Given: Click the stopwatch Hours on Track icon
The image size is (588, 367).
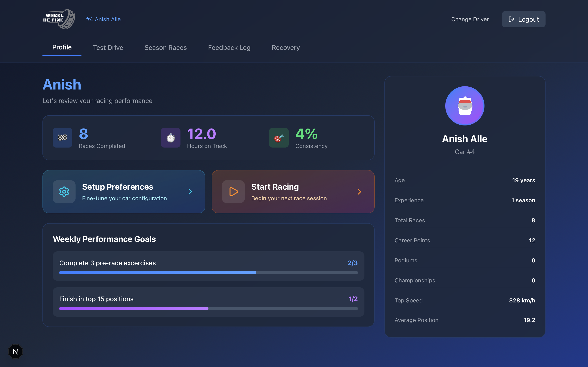Looking at the screenshot, I should click(x=170, y=138).
